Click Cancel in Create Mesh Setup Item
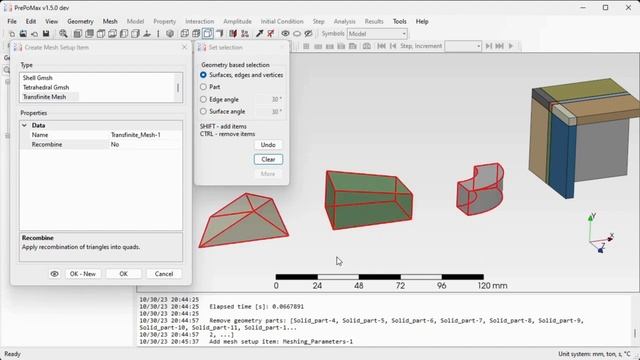The image size is (640, 360). point(164,274)
